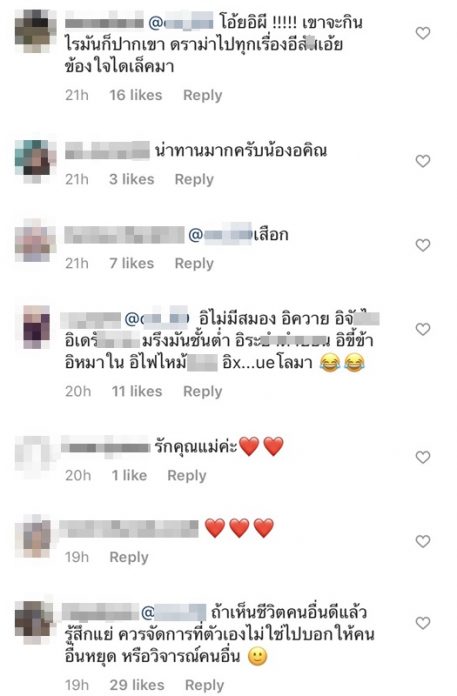Like the comment with 16 likes
Screen dimensions: 457x696
coord(423,33)
